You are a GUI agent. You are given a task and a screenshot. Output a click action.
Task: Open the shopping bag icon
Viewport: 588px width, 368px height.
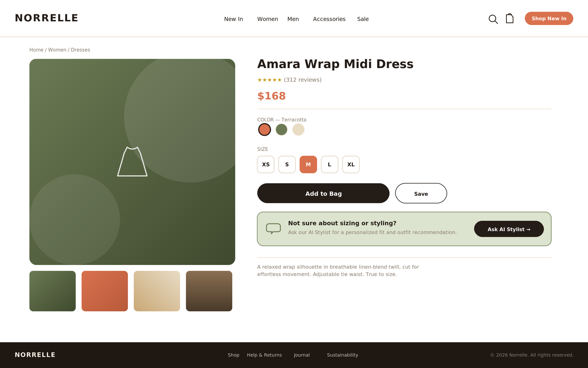point(510,18)
